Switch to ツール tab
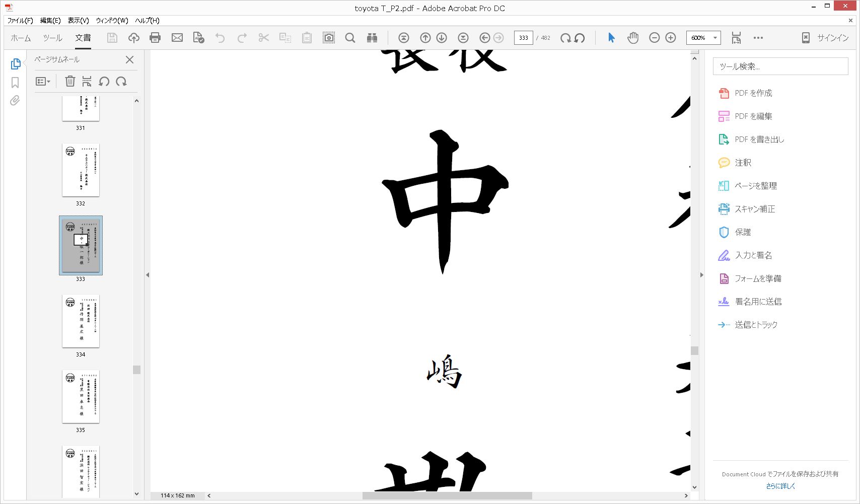 [52, 38]
